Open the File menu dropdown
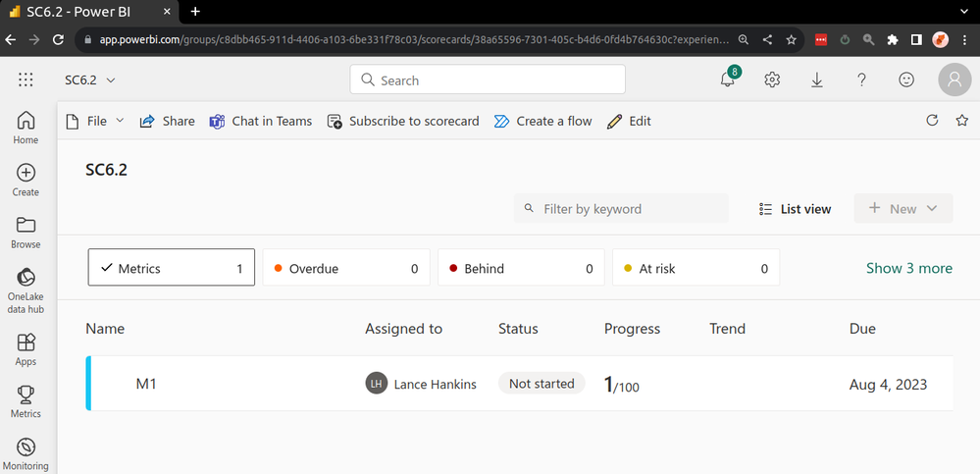The height and width of the screenshot is (474, 980). pyautogui.click(x=95, y=122)
